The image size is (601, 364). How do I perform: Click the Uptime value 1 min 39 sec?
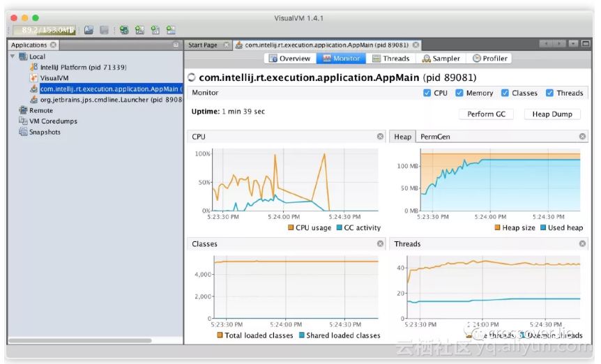pyautogui.click(x=243, y=112)
